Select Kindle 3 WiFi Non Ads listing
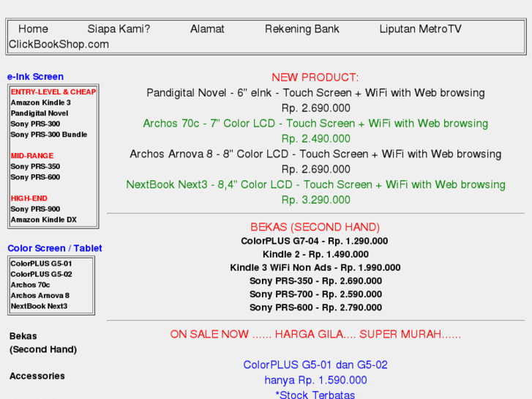This screenshot has height=399, width=532. pos(315,267)
